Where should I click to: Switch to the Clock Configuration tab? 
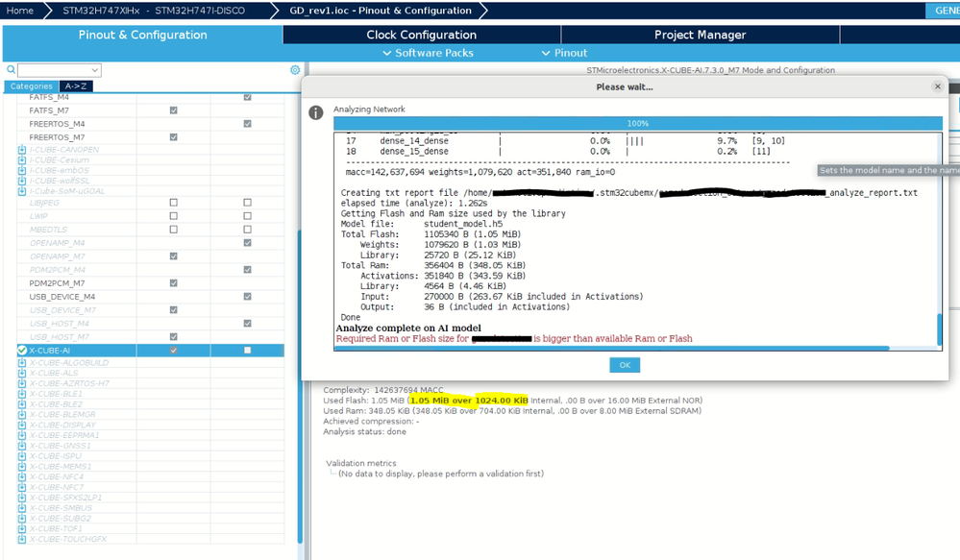pyautogui.click(x=421, y=35)
